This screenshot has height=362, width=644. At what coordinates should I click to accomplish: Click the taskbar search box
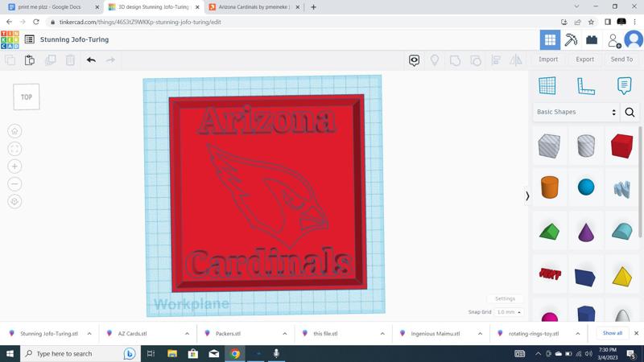coord(80,353)
